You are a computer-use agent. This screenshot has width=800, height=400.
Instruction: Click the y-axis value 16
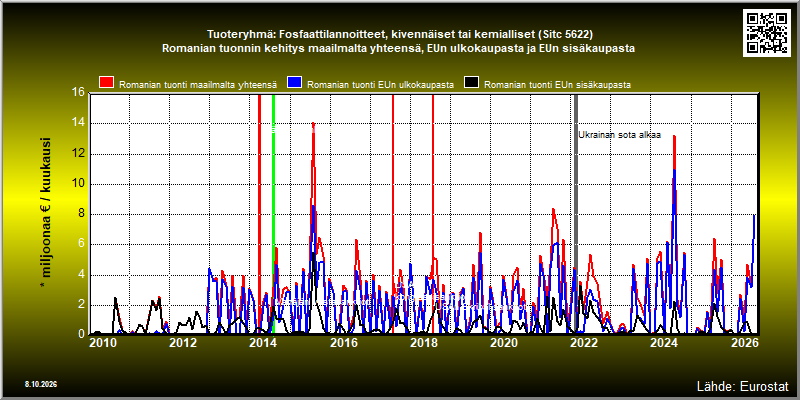78,93
